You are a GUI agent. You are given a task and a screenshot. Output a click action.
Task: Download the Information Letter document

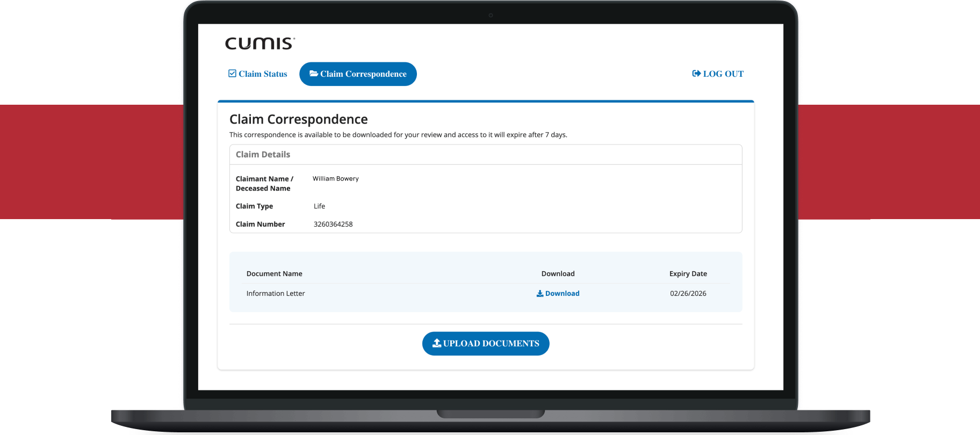562,294
